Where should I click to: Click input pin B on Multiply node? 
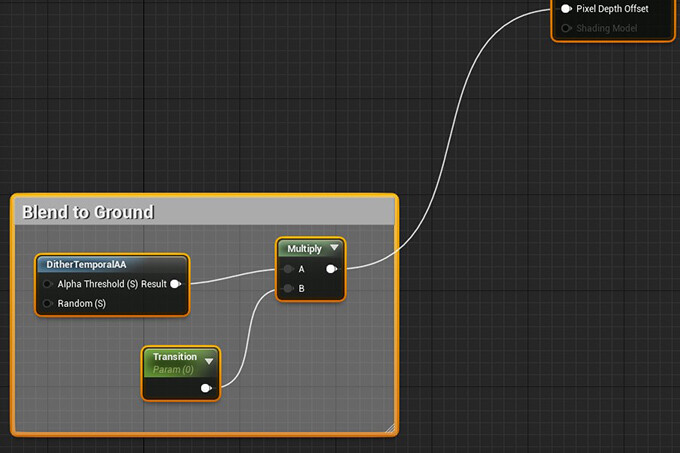(288, 288)
